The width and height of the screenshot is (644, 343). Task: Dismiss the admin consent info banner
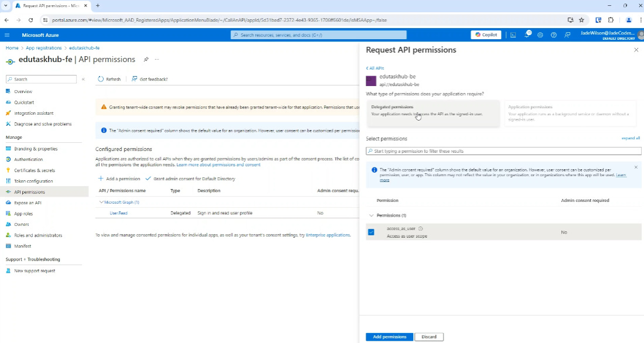636,167
